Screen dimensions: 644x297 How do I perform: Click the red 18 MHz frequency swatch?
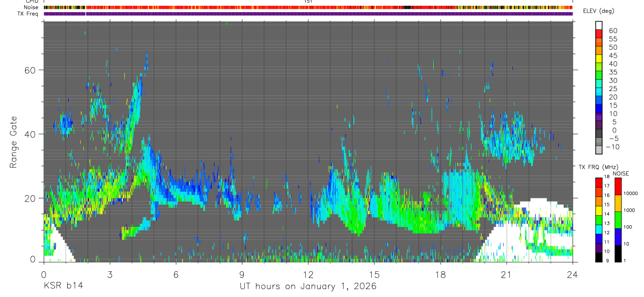pos(598,182)
